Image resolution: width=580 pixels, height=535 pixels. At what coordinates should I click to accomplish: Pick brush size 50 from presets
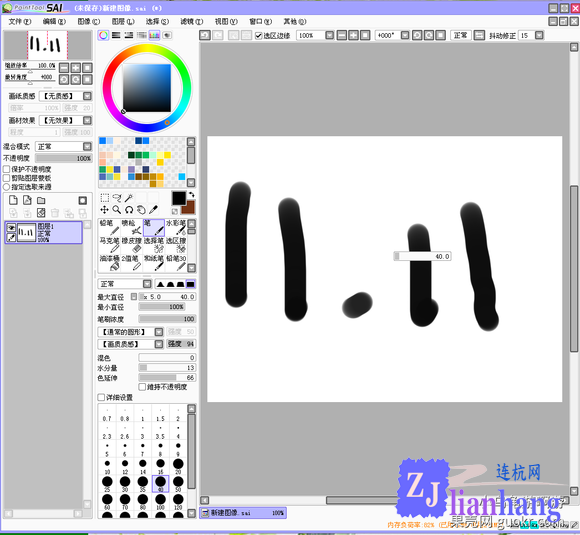point(178,484)
